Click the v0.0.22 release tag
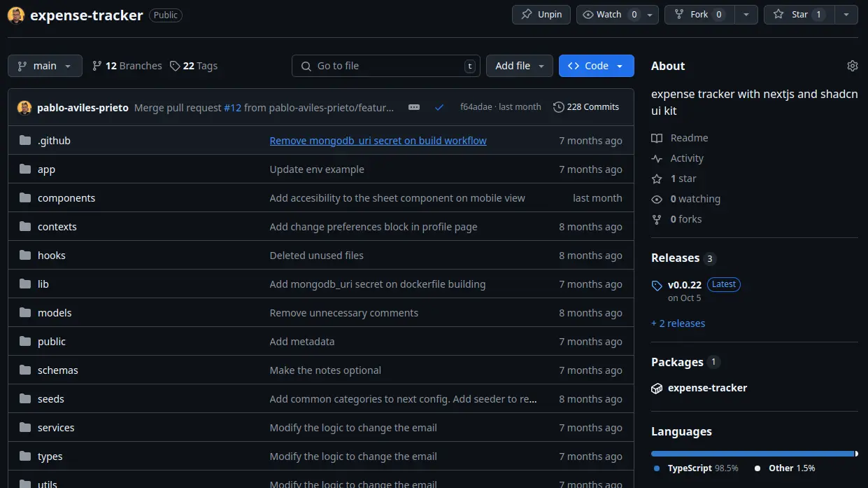Image resolution: width=868 pixels, height=488 pixels. [684, 284]
